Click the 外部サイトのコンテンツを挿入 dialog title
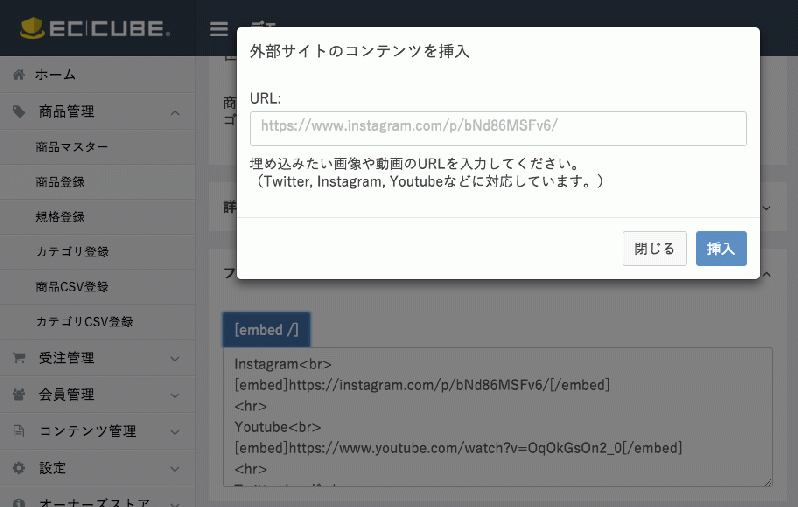Screen dimensions: 798x507 (x=359, y=51)
